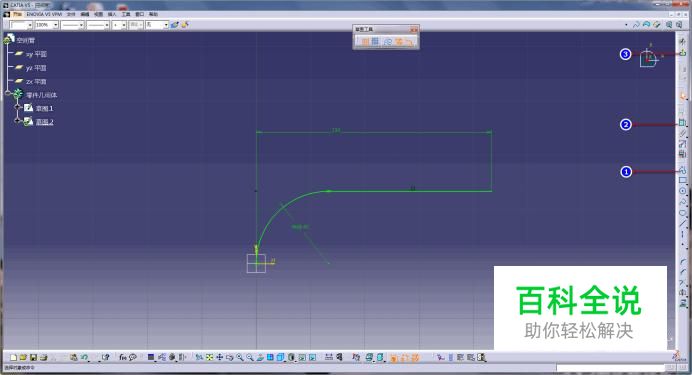Click the Formula f(x) icon

[123, 357]
